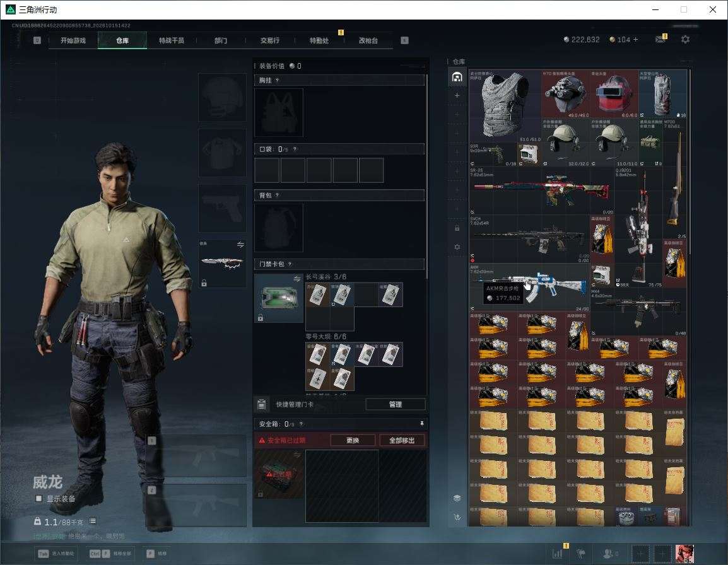
Task: Click the quick keycard management clipboard icon
Action: pos(262,404)
